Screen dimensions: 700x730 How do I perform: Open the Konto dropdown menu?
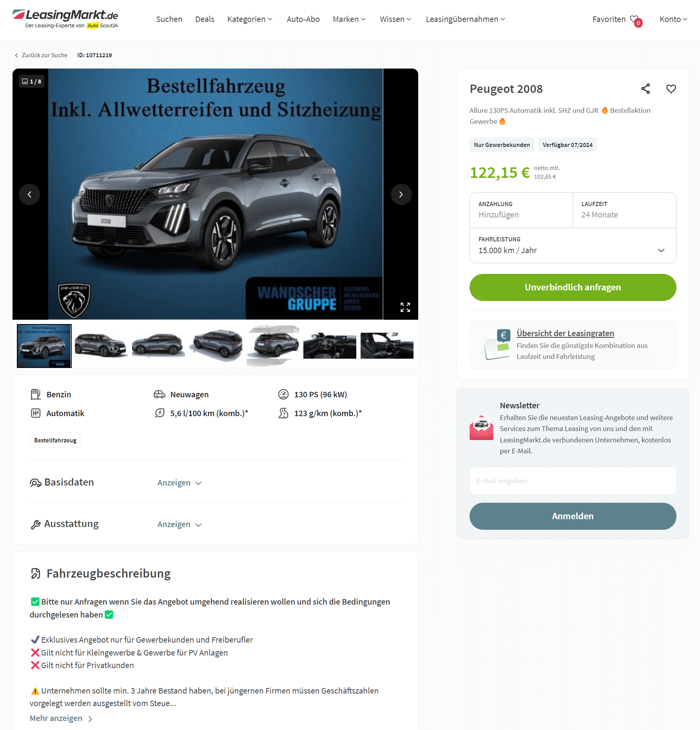(x=673, y=19)
